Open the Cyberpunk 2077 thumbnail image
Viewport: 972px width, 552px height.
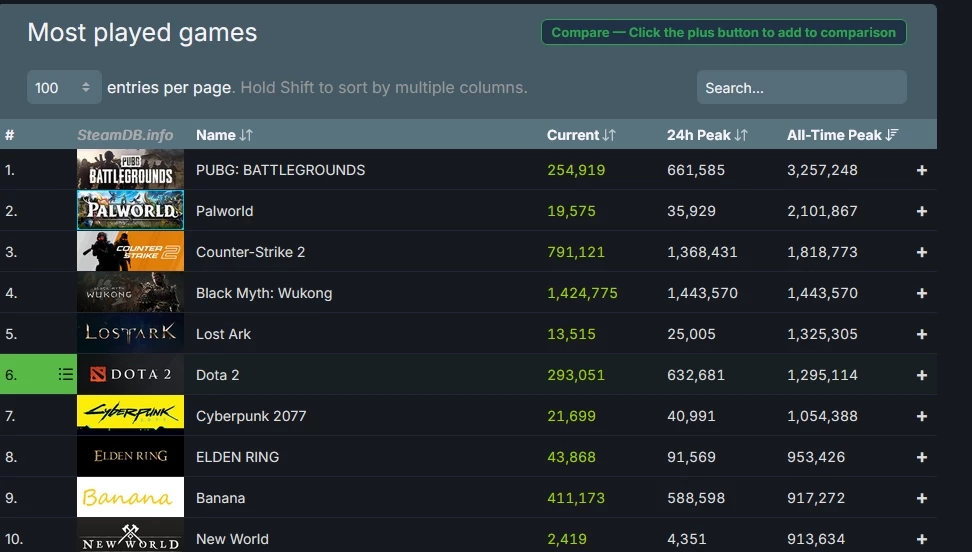click(x=130, y=415)
